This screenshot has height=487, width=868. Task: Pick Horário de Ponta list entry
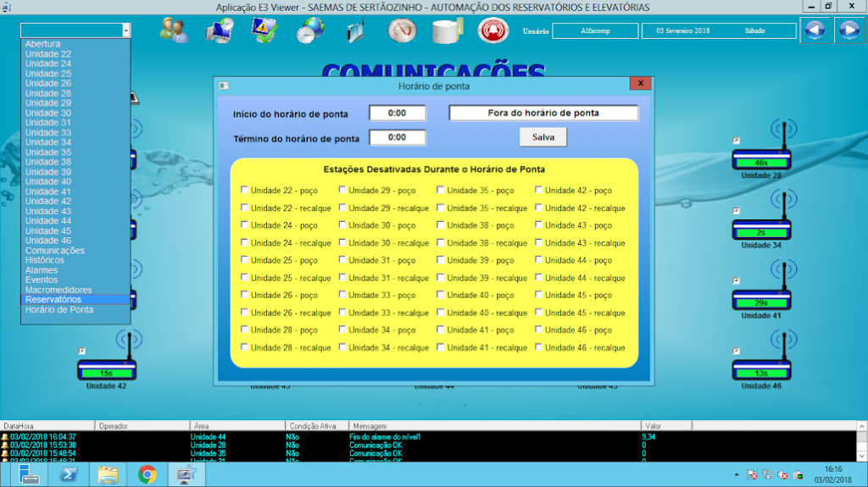coord(59,310)
